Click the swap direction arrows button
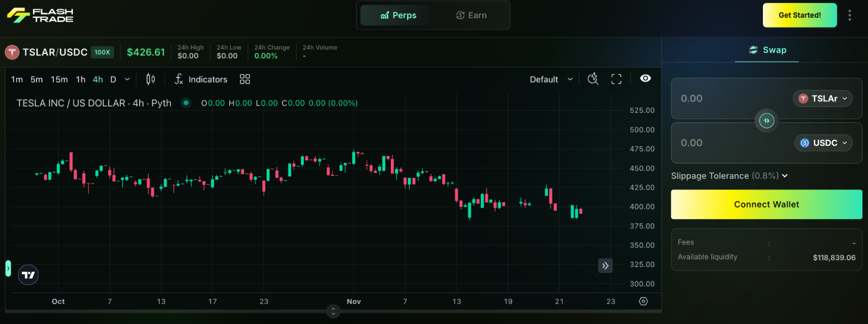868x324 pixels. (x=766, y=121)
